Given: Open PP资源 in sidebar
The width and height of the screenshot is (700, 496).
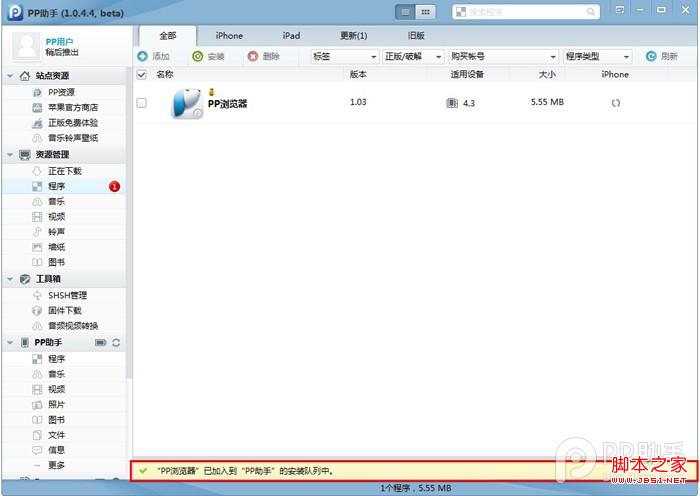Looking at the screenshot, I should [x=64, y=92].
